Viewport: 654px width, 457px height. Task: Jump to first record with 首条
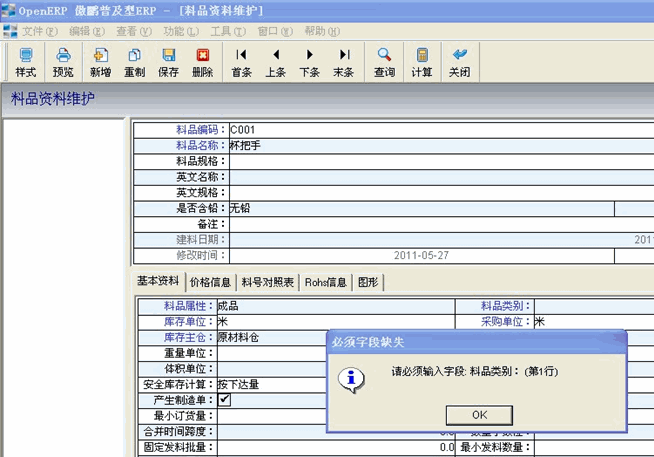(241, 62)
